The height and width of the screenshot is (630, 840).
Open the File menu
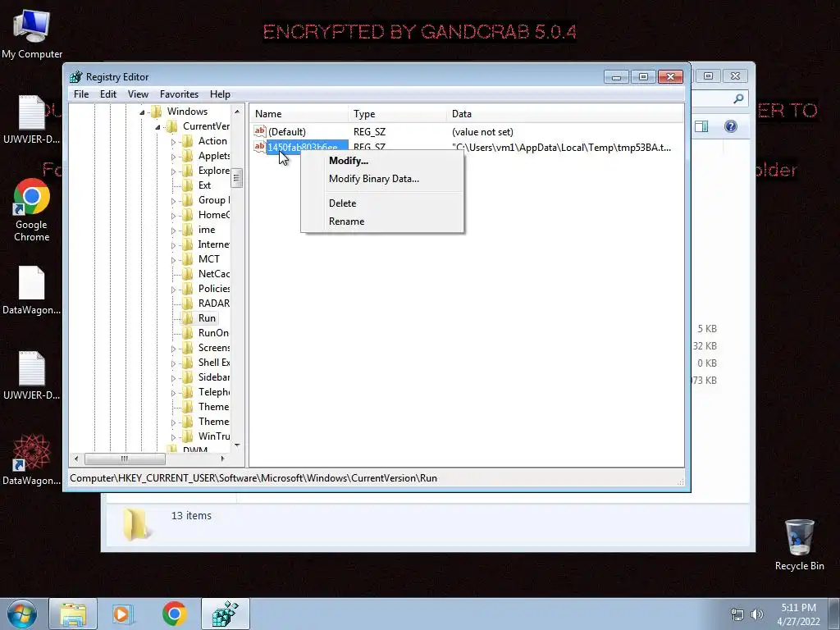click(x=81, y=94)
